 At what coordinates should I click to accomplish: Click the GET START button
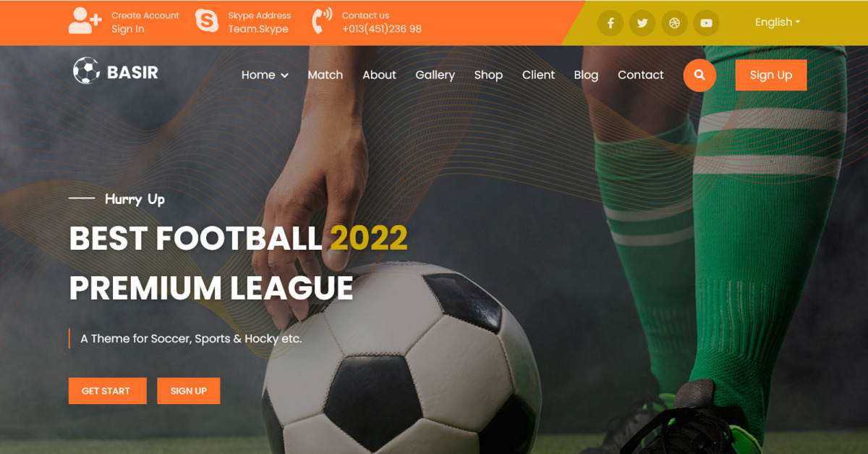[x=108, y=391]
